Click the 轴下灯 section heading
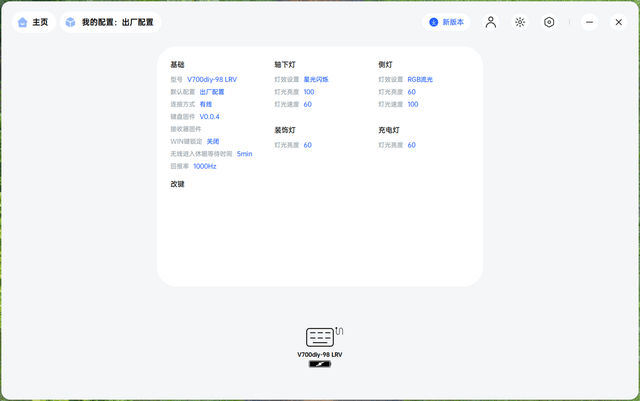Viewport: 640px width, 401px height. pyautogui.click(x=285, y=65)
